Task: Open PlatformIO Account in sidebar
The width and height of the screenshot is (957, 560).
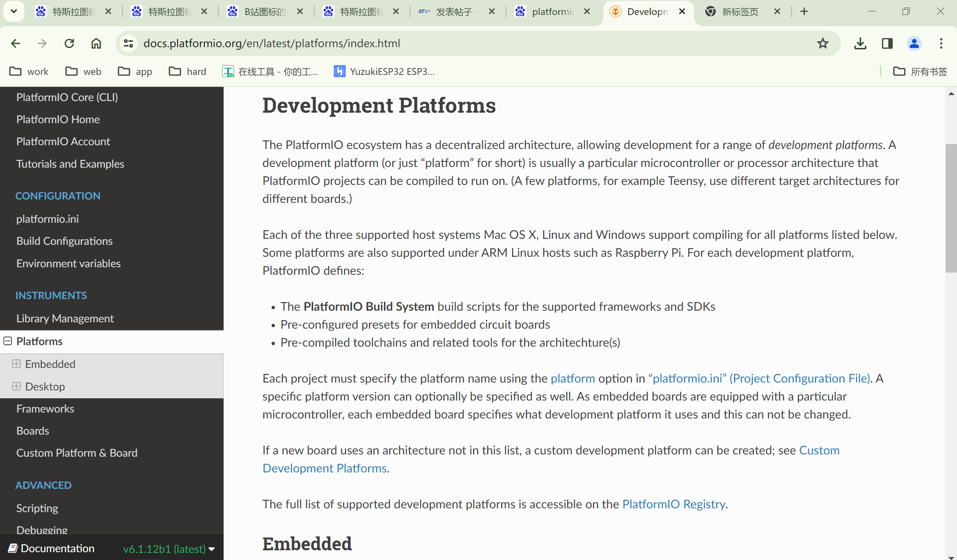Action: click(x=63, y=141)
